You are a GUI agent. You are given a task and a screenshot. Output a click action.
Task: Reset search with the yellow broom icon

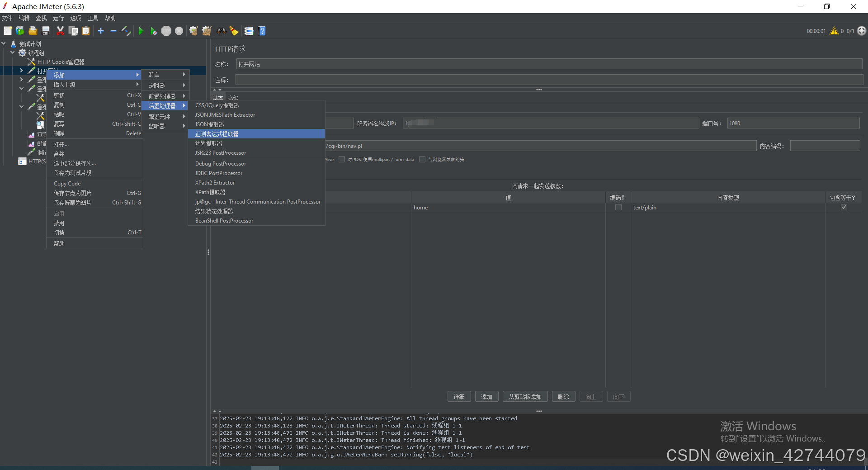coord(234,31)
